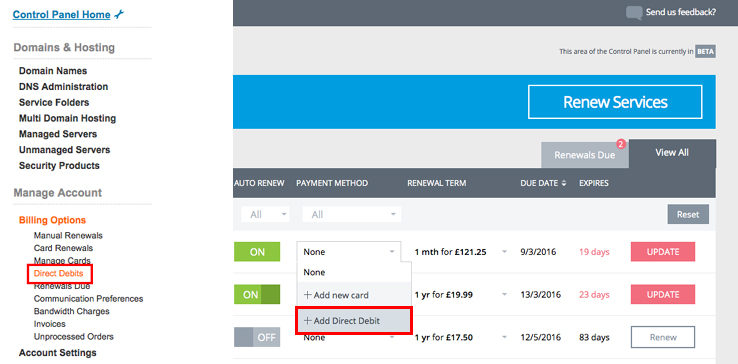Toggle auto renew for the 13/3/2016 service
Image resolution: width=738 pixels, height=364 pixels.
tap(257, 295)
